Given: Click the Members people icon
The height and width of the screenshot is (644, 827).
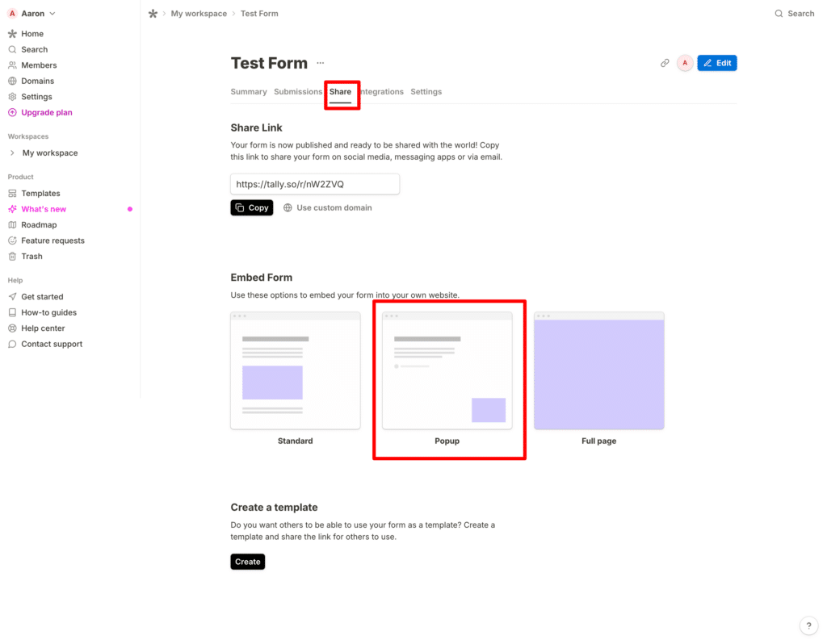Looking at the screenshot, I should point(12,65).
